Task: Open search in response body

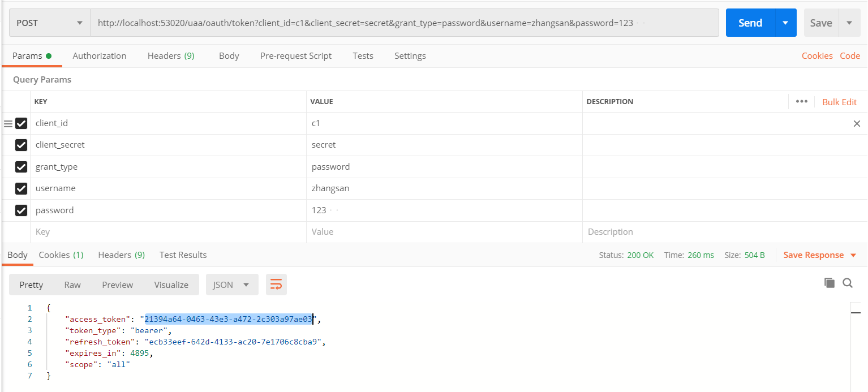Action: point(848,283)
